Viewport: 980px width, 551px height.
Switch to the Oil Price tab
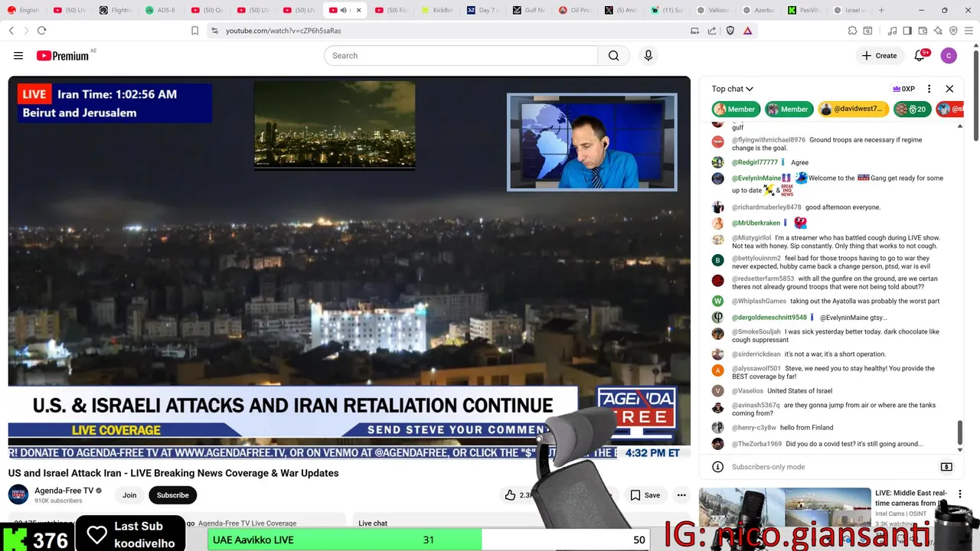click(575, 10)
